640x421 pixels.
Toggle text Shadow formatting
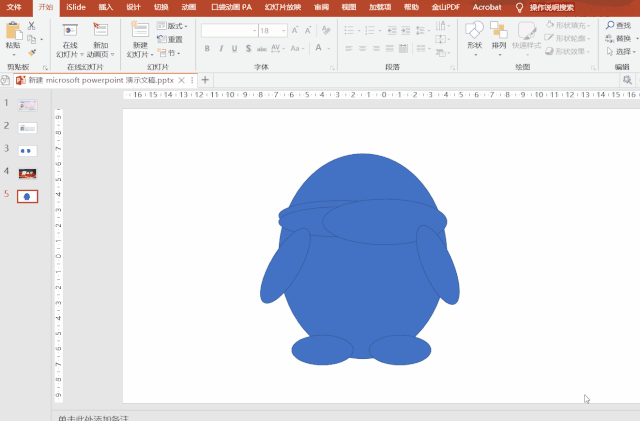(x=248, y=49)
